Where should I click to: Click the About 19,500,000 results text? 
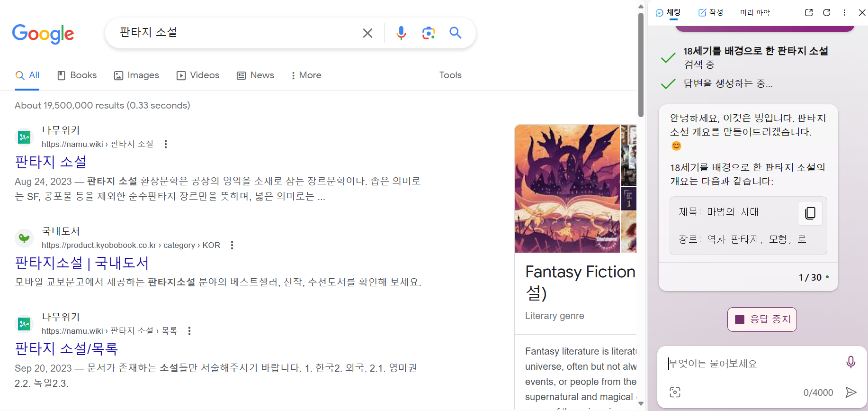pos(102,105)
